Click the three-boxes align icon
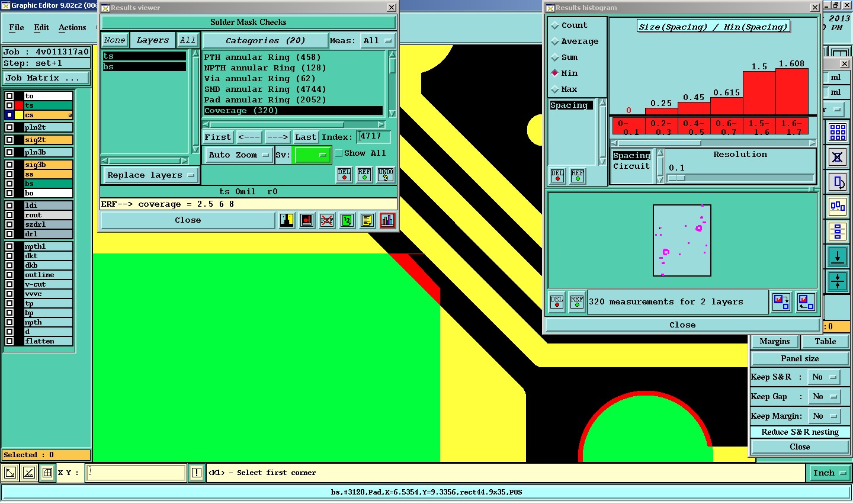853x504 pixels. point(838,207)
